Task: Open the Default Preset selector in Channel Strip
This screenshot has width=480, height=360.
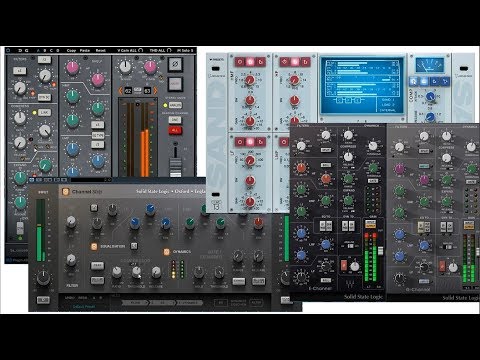Action: pyautogui.click(x=84, y=306)
